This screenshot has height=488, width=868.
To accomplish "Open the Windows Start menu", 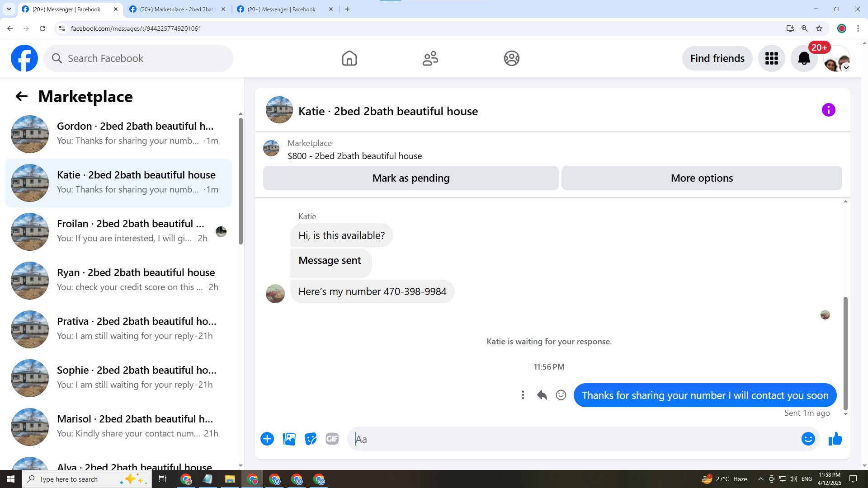I will (11, 479).
